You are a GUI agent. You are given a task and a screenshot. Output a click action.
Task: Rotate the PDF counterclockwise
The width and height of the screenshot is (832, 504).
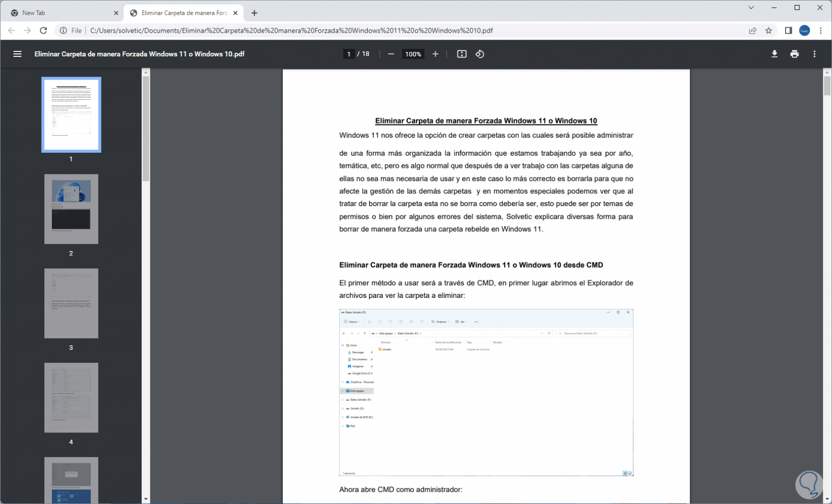[x=480, y=54]
